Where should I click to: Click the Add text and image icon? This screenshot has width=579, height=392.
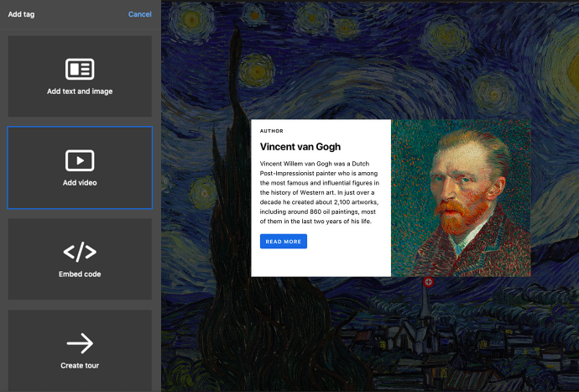[80, 69]
